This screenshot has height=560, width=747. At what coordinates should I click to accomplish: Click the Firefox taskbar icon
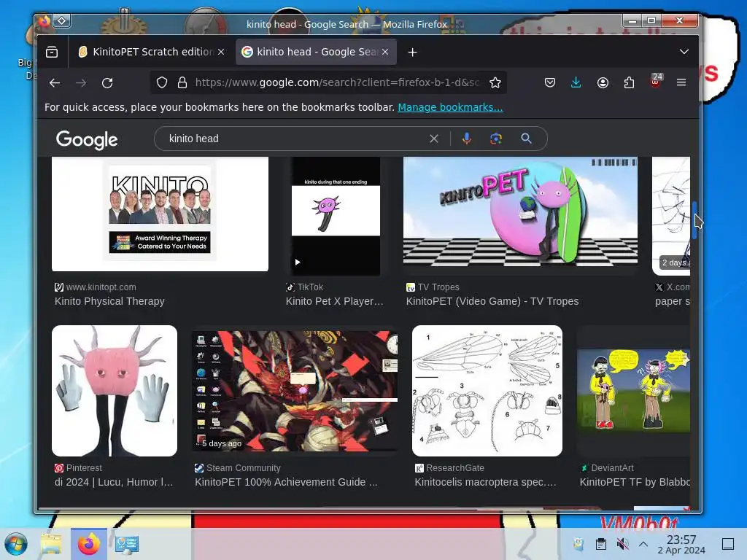tap(88, 544)
